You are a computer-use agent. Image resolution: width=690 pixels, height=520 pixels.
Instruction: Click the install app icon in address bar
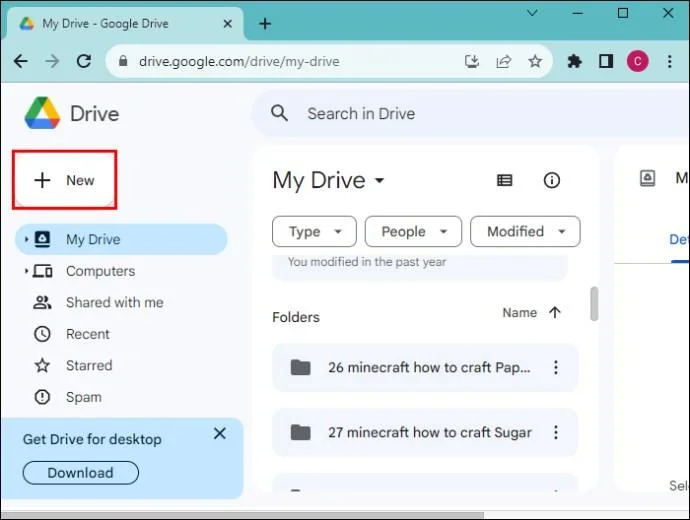(x=472, y=61)
